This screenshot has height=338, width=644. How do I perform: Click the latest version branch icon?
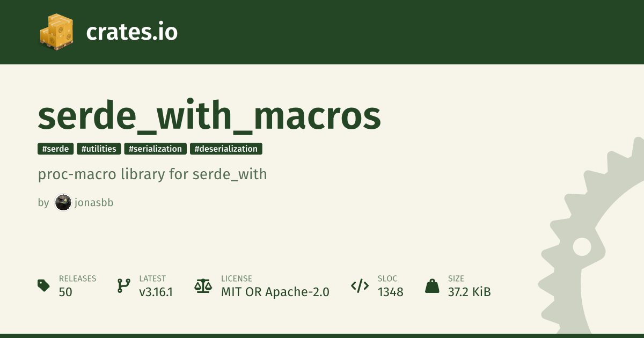[123, 285]
